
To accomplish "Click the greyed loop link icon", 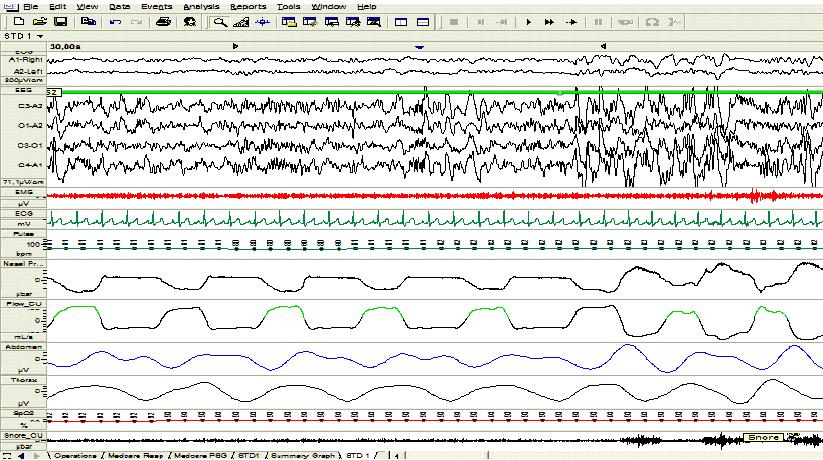I will pos(625,22).
